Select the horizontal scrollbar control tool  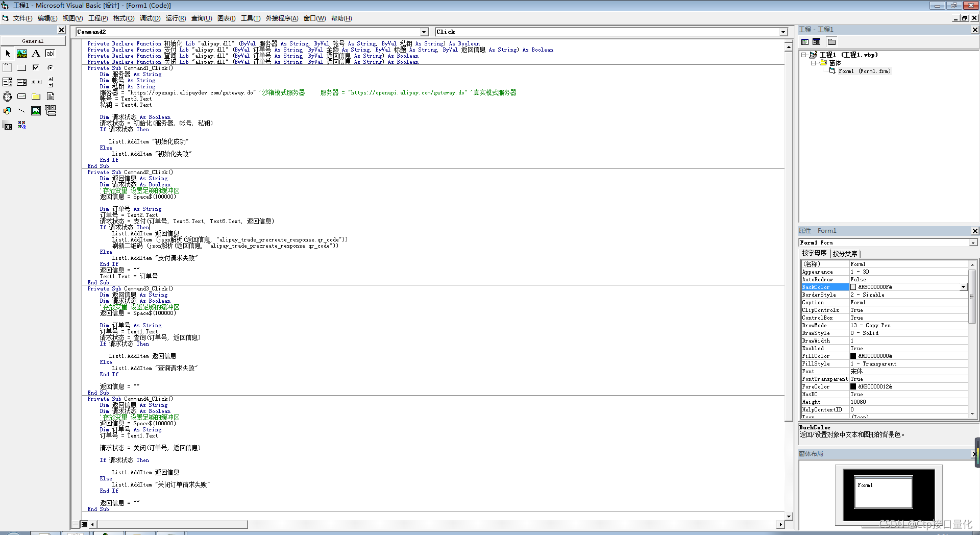(x=36, y=82)
